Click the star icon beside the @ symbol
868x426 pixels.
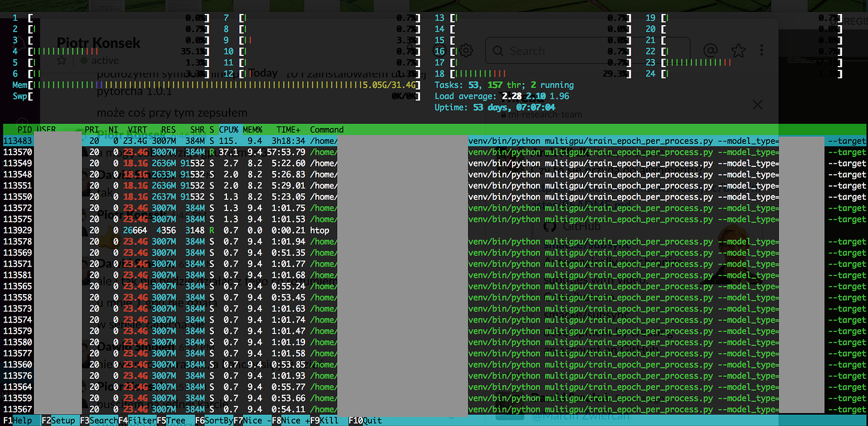(738, 50)
